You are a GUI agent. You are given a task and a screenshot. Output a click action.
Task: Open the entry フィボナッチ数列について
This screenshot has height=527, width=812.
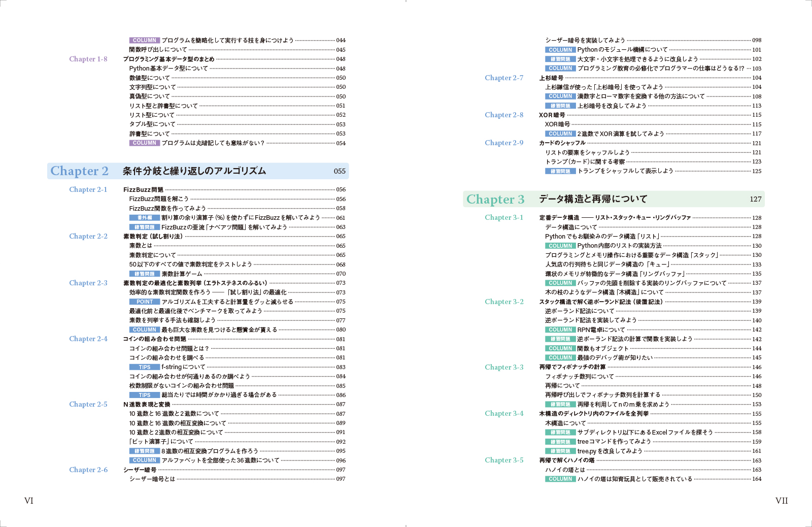pos(580,376)
